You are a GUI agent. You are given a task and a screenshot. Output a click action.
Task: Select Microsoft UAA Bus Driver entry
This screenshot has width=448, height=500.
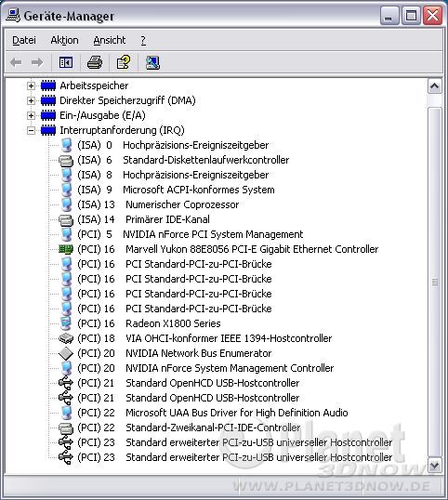coord(212,413)
